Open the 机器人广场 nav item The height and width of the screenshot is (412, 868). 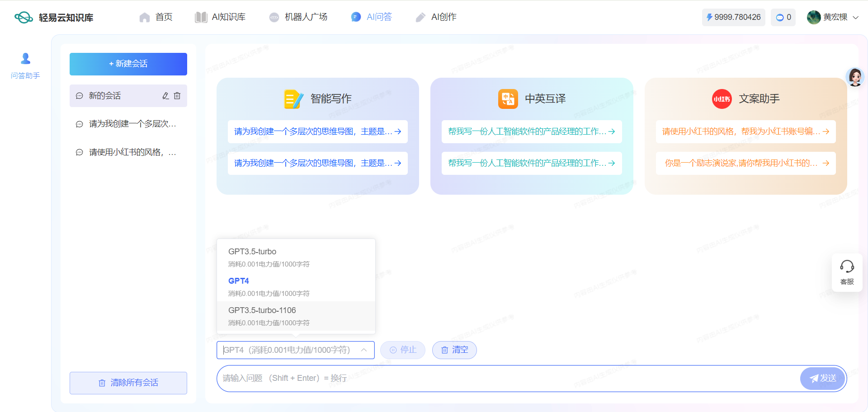298,17
